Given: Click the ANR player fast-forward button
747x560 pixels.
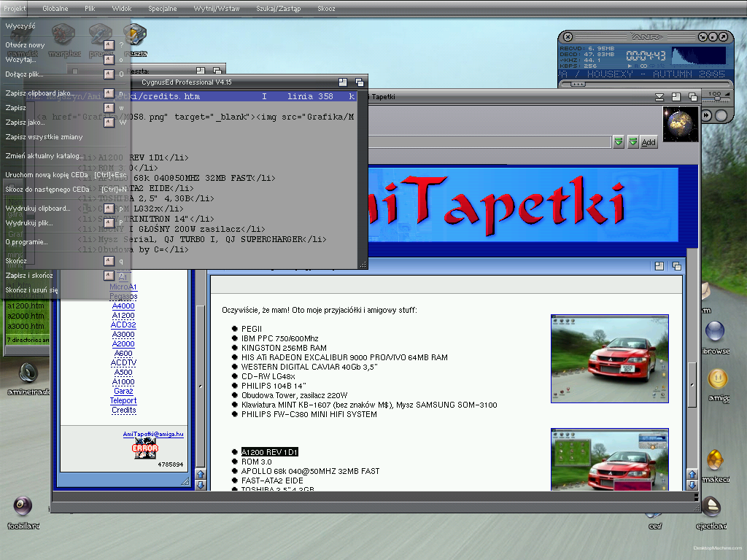Looking at the screenshot, I should pyautogui.click(x=707, y=115).
